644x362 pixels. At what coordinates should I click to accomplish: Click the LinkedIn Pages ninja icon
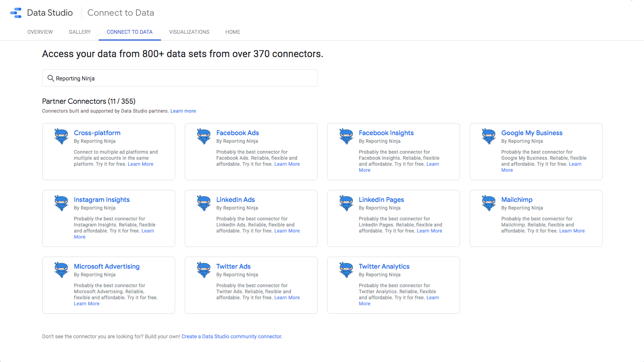[346, 203]
